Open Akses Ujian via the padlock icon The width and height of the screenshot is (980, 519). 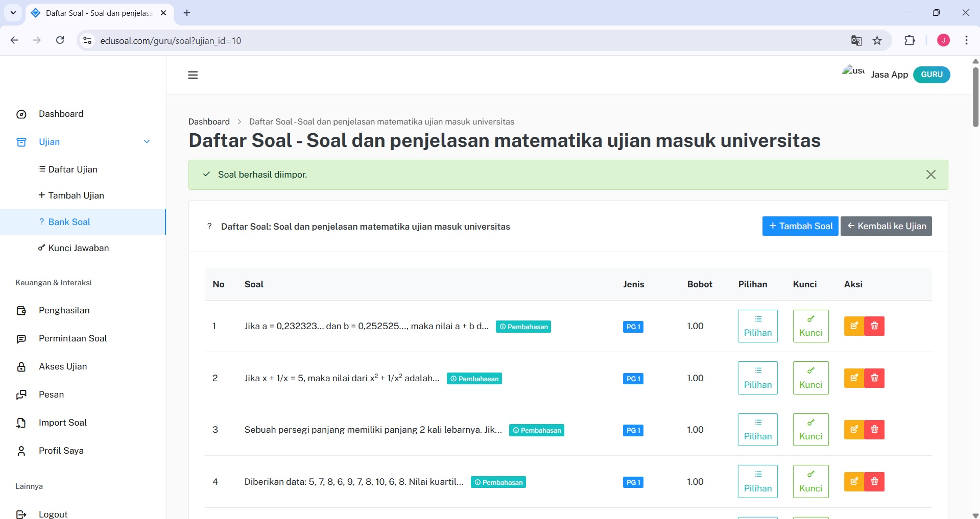pyautogui.click(x=21, y=366)
